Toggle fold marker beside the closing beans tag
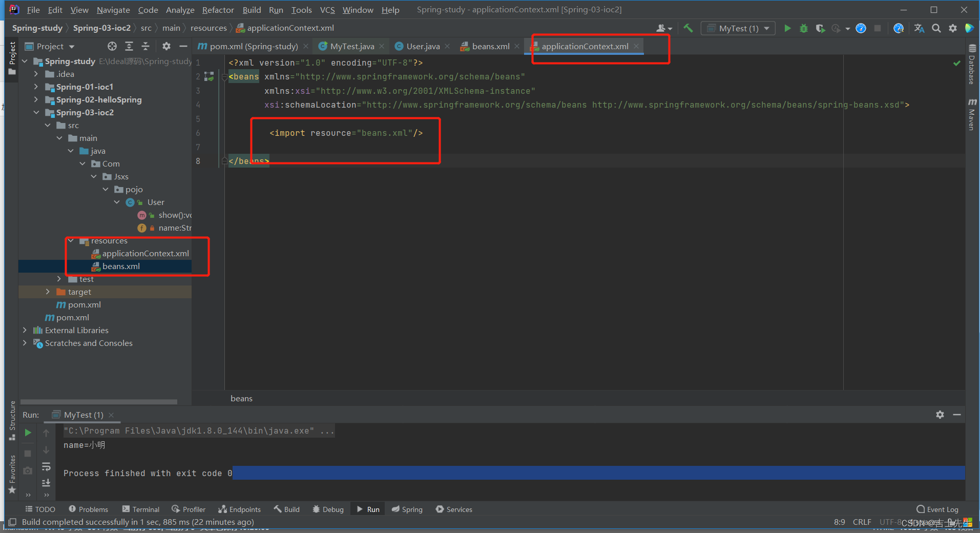980x533 pixels. [x=224, y=161]
